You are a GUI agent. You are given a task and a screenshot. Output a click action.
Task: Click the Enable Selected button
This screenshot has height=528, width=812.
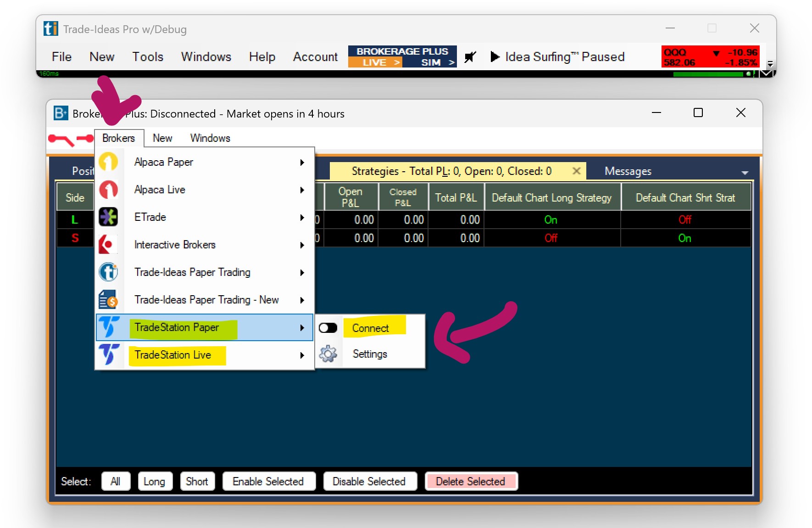coord(268,481)
